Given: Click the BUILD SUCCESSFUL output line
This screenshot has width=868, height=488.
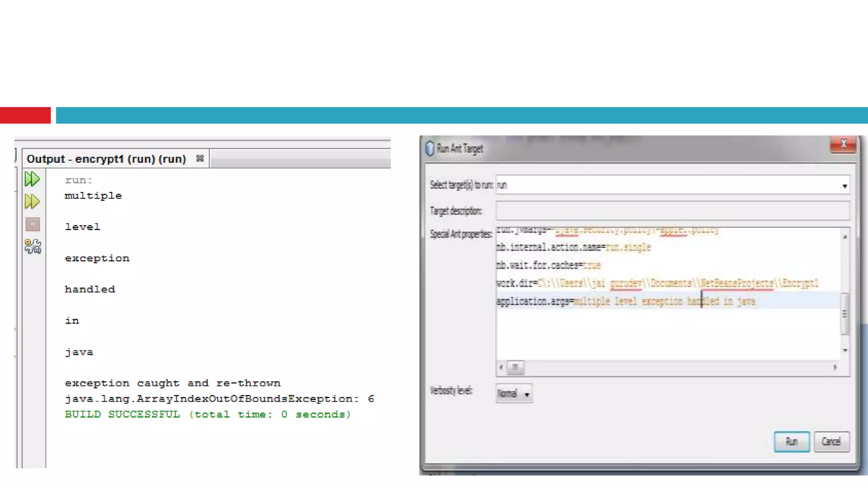Looking at the screenshot, I should click(208, 414).
